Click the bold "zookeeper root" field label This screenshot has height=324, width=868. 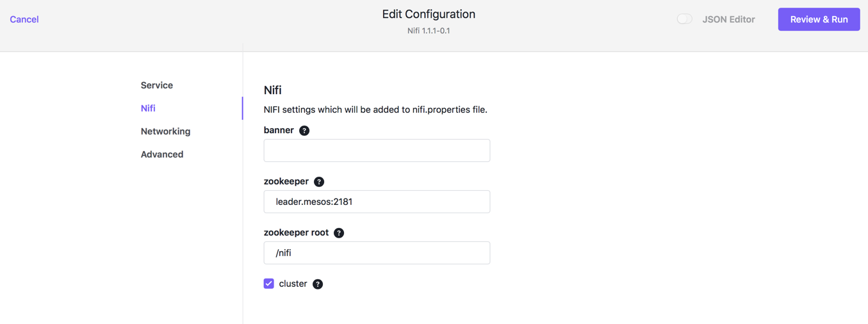tap(296, 232)
